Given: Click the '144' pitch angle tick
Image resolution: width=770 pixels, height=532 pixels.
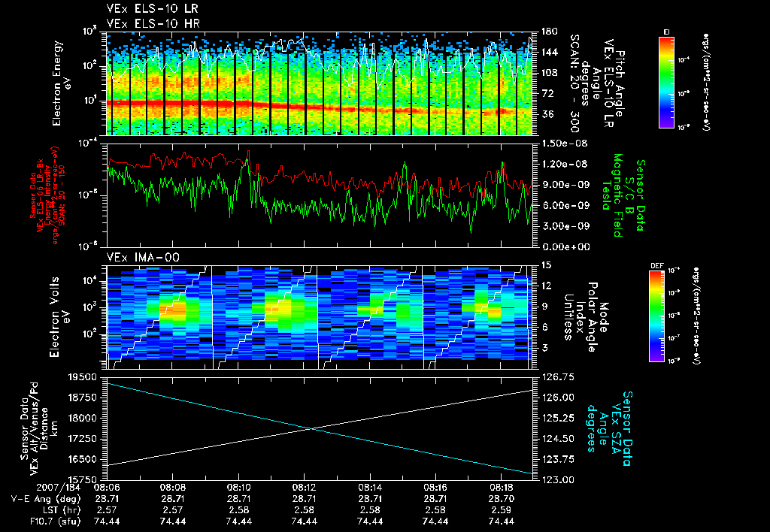Looking at the screenshot, I should tap(550, 53).
